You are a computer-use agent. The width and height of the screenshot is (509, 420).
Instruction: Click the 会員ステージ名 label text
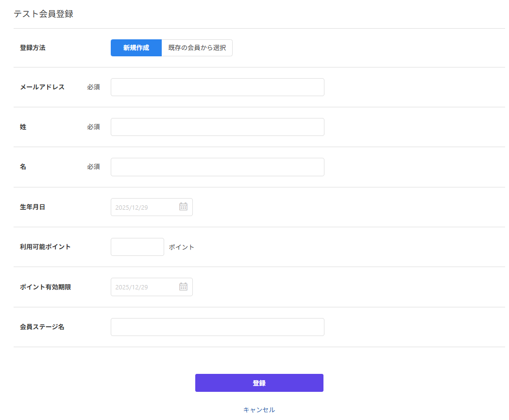pyautogui.click(x=42, y=327)
